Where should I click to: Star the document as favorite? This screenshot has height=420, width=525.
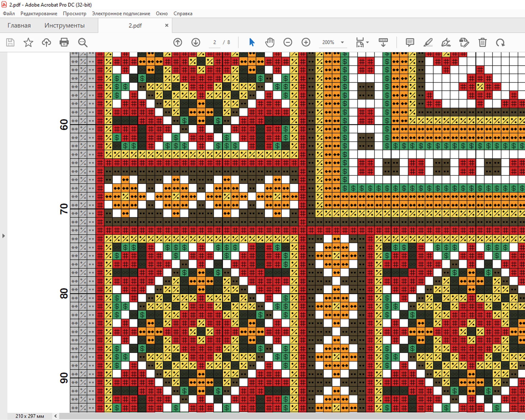click(x=28, y=42)
